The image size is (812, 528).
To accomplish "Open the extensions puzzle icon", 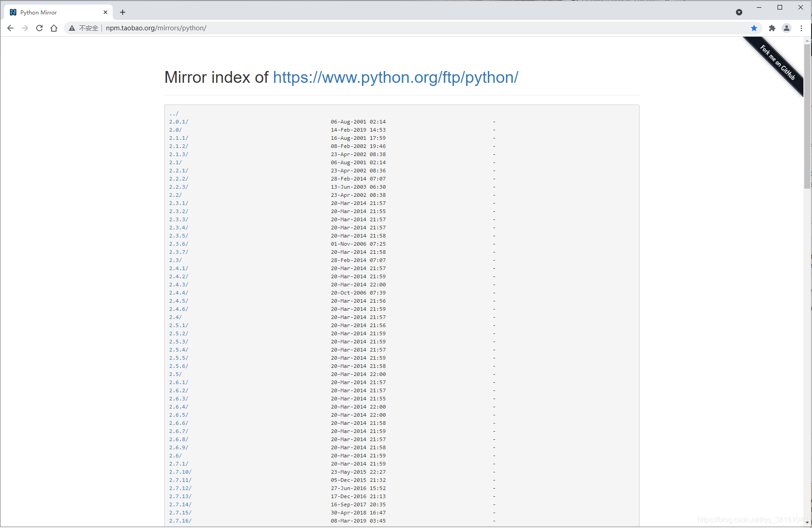I will click(x=772, y=28).
